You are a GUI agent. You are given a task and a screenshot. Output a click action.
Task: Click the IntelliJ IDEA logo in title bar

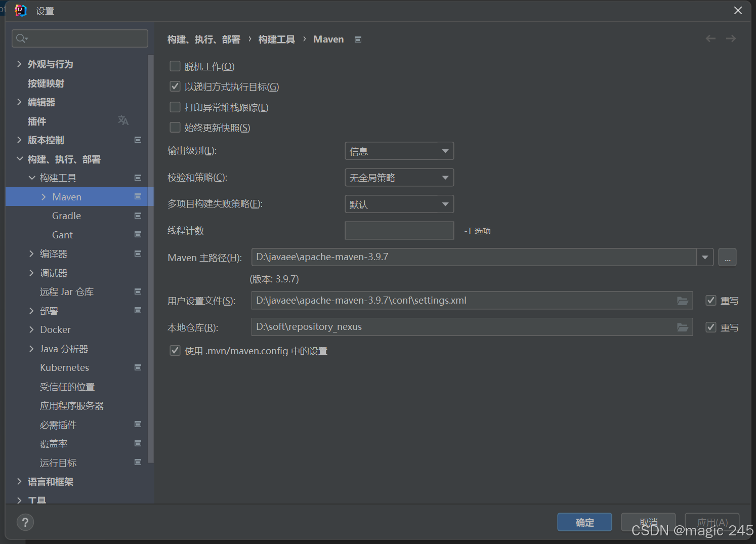[x=21, y=10]
